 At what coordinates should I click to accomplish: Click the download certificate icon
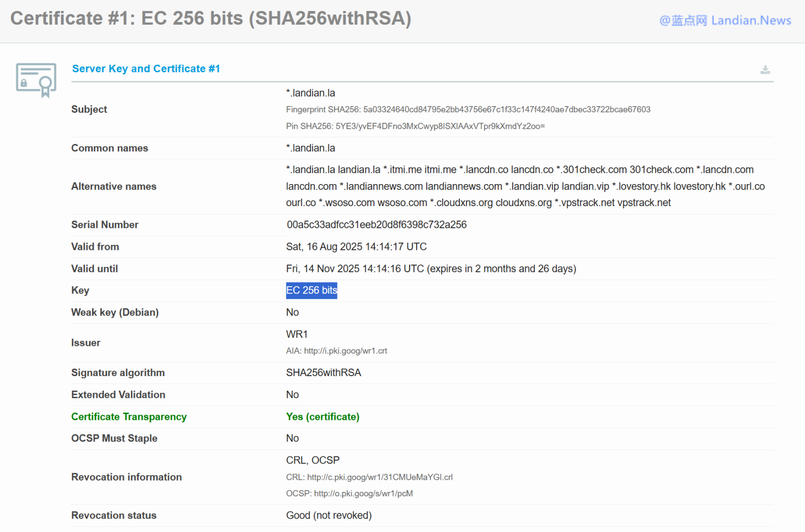point(765,70)
